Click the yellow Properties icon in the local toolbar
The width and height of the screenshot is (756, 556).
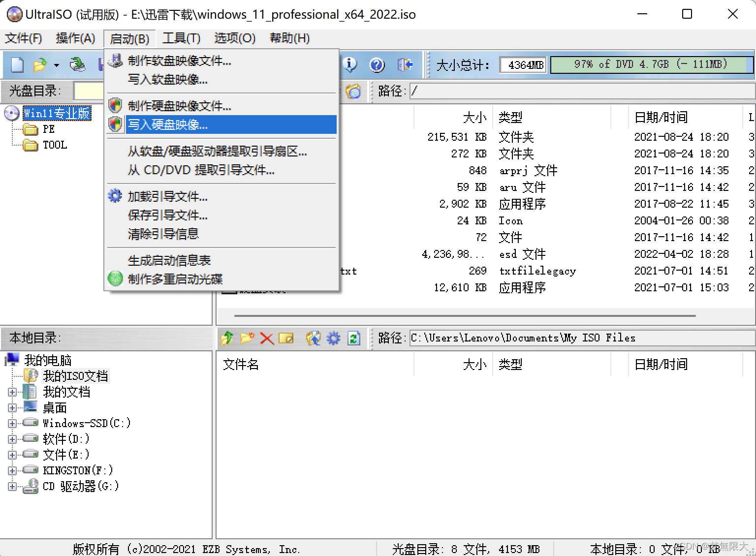pyautogui.click(x=286, y=338)
